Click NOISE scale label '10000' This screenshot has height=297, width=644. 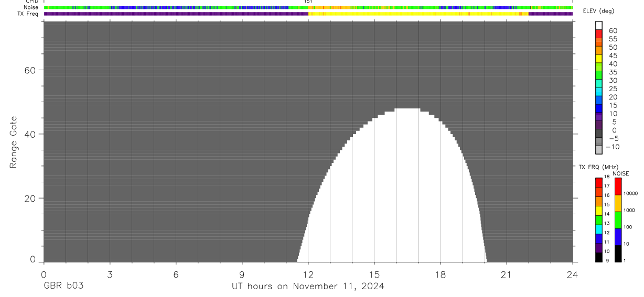[630, 193]
